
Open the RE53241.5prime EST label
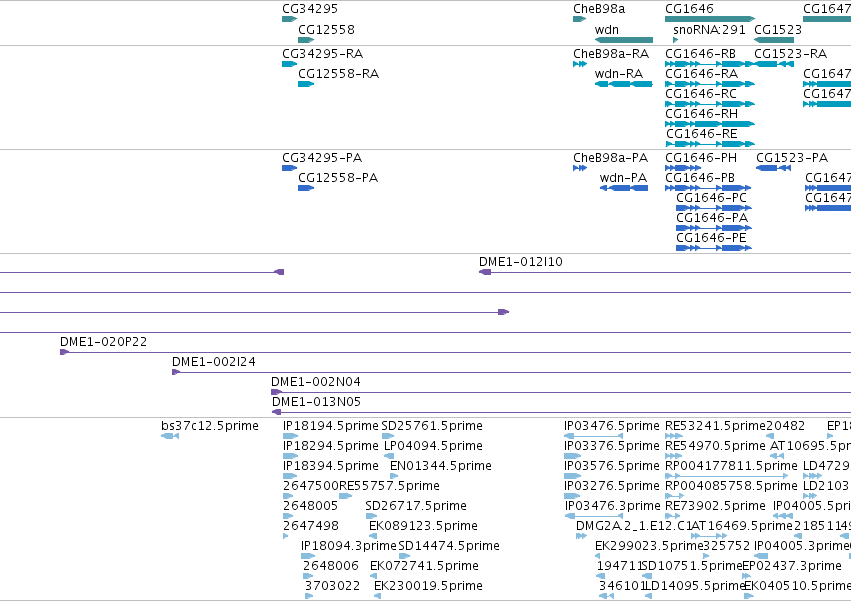(x=715, y=426)
